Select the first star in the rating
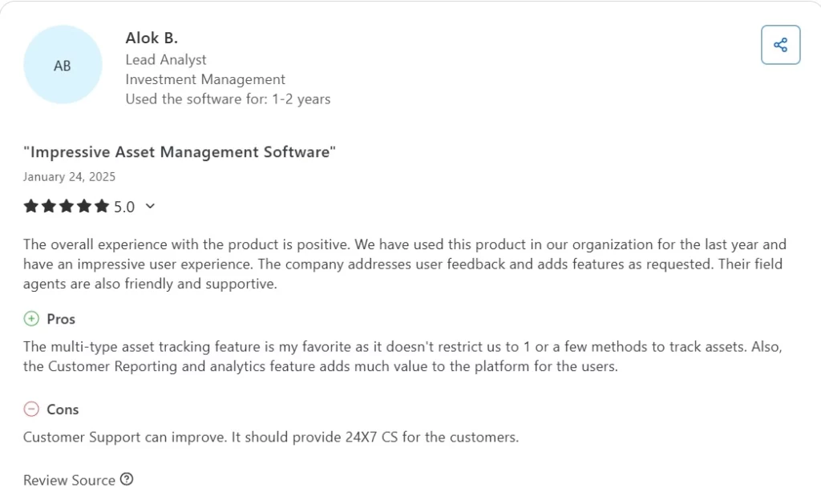This screenshot has height=504, width=821. tap(31, 207)
